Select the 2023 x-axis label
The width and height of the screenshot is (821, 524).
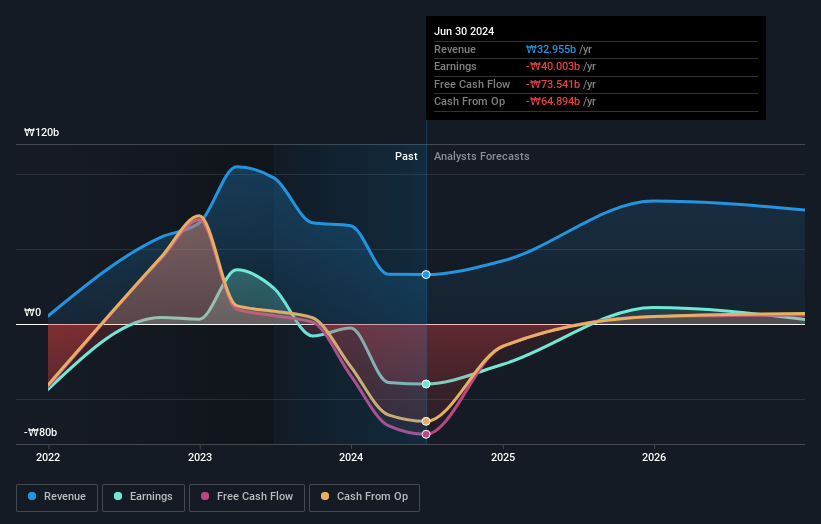(200, 458)
